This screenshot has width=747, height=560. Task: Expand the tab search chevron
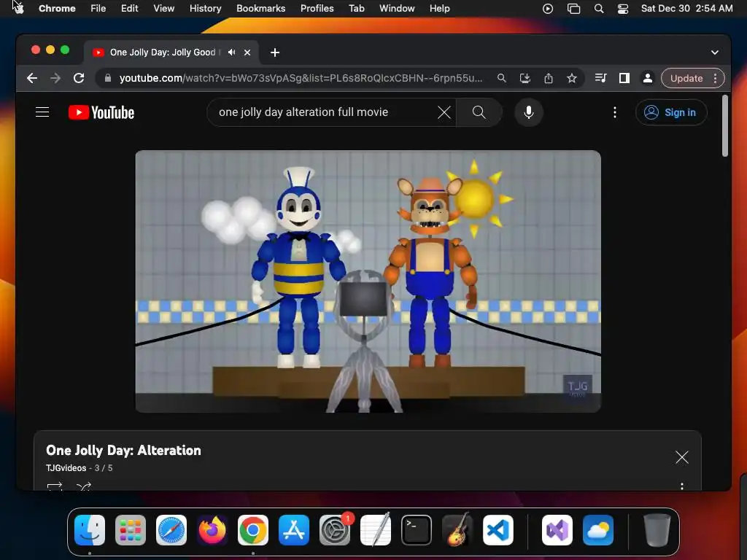[x=715, y=52]
